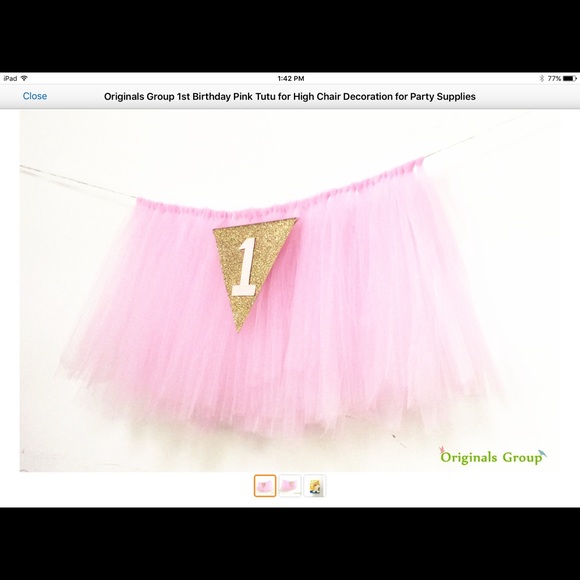
Task: Tap the hanging string left of tutu
Action: point(78,182)
